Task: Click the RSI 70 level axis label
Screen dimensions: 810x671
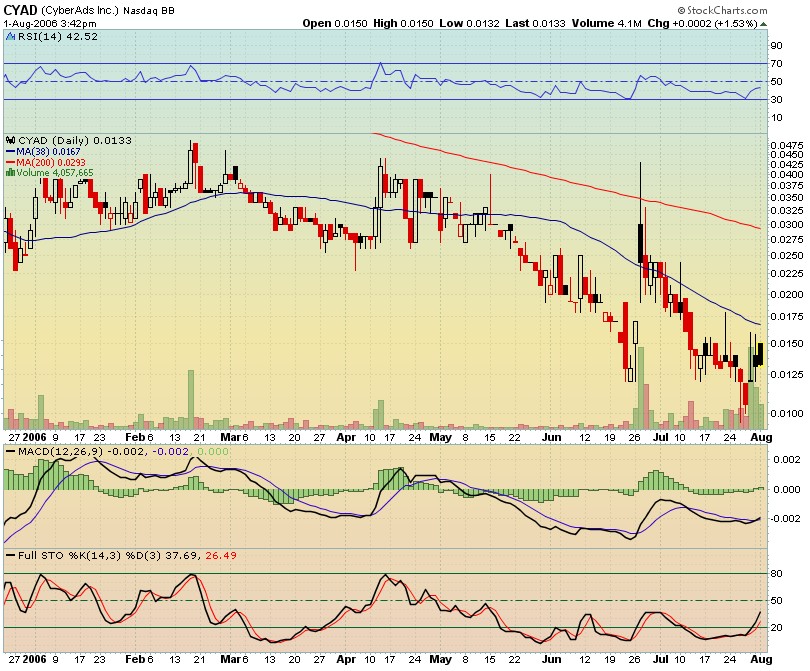Action: click(775, 63)
